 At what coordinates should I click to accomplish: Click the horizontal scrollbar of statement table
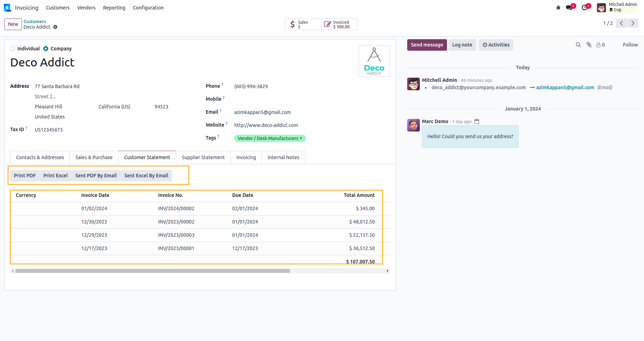(153, 271)
